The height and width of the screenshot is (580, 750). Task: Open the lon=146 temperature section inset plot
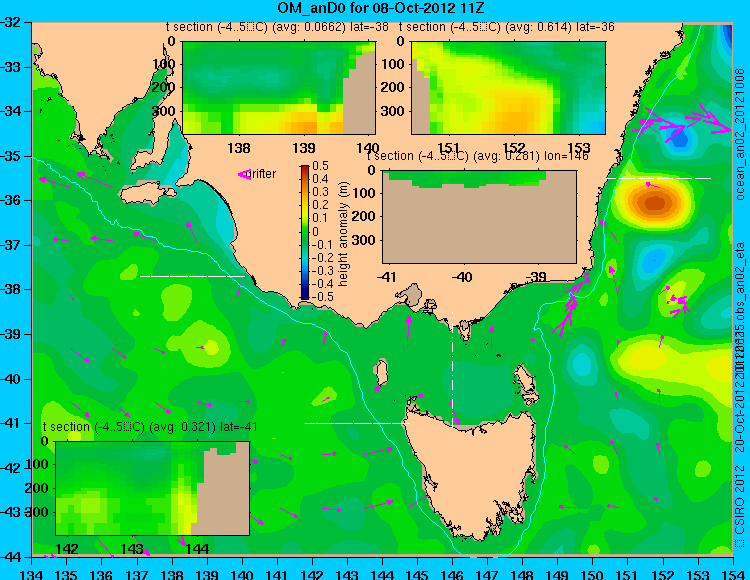click(479, 217)
